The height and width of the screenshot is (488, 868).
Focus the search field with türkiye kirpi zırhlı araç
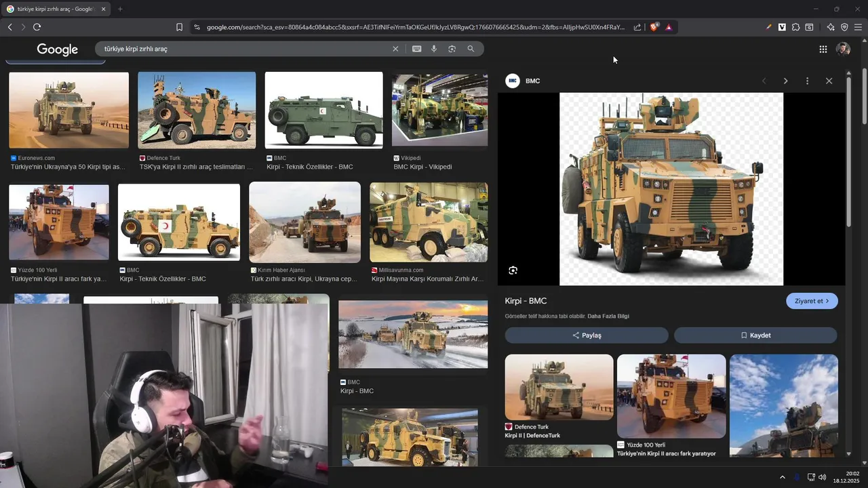tap(244, 49)
